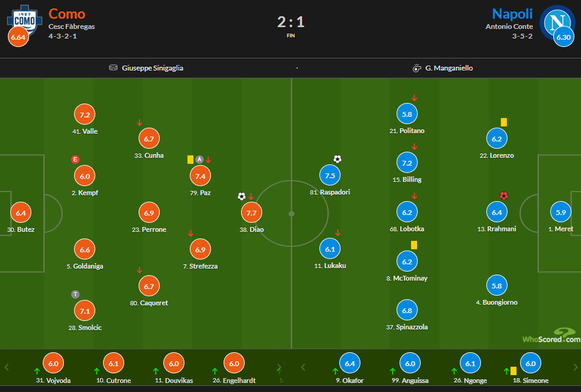The height and width of the screenshot is (392, 581).
Task: Open the Antonio Conte manager link
Action: point(510,26)
